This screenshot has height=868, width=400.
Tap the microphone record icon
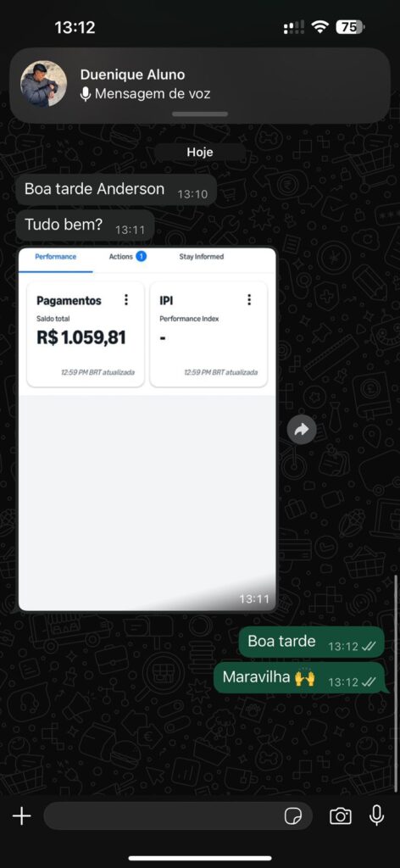377,815
